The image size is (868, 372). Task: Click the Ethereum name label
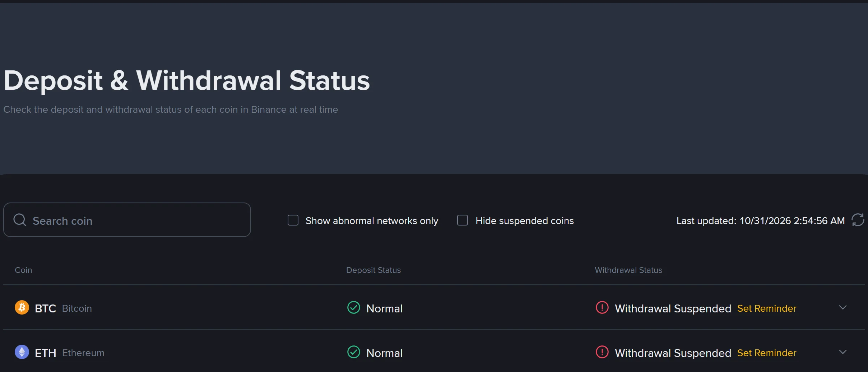tap(83, 353)
